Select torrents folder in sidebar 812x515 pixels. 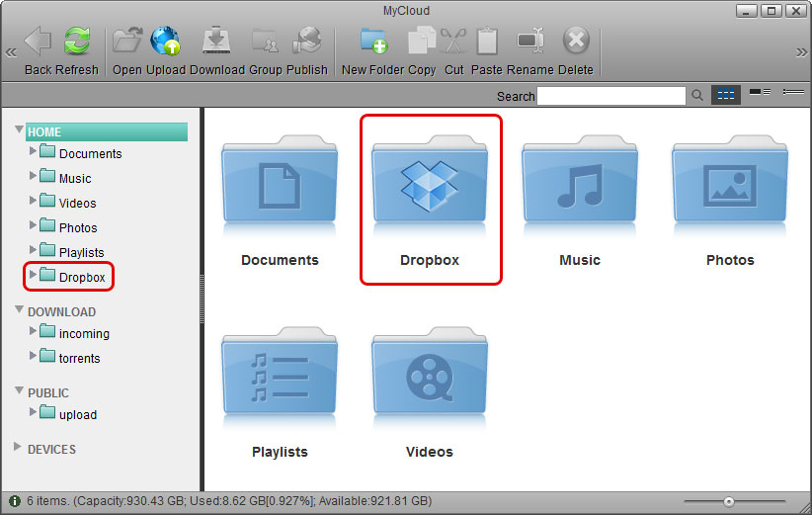coord(79,358)
